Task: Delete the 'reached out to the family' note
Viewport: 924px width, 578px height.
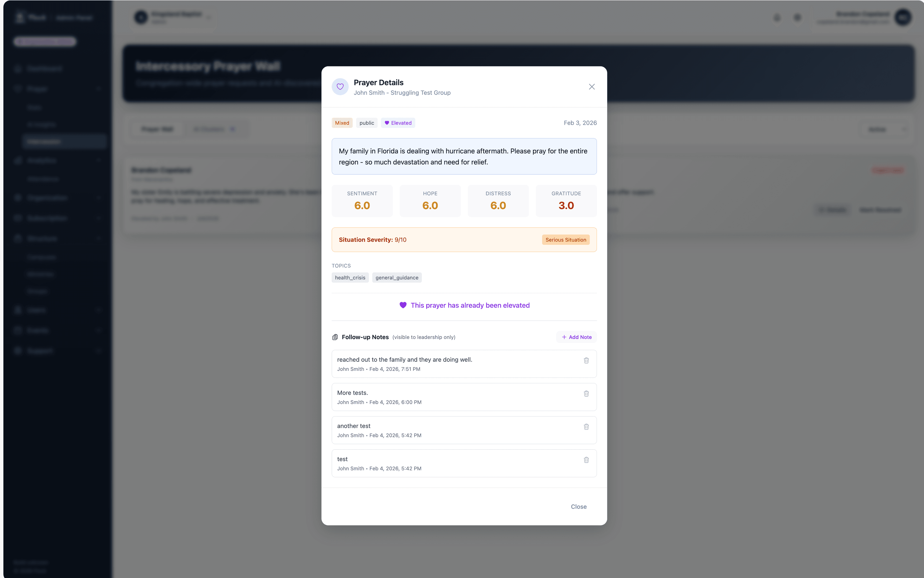Action: point(586,361)
